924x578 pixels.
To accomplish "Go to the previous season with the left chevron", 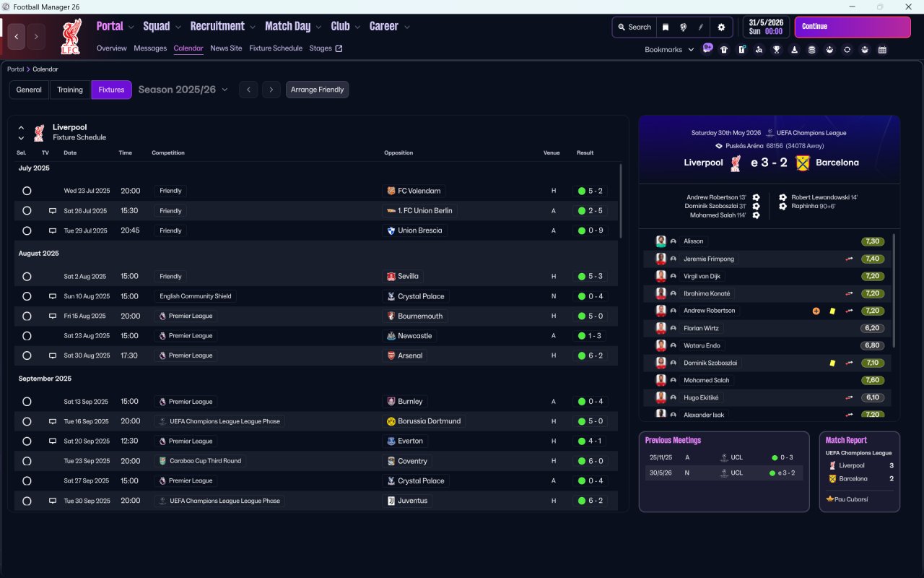I will [248, 90].
